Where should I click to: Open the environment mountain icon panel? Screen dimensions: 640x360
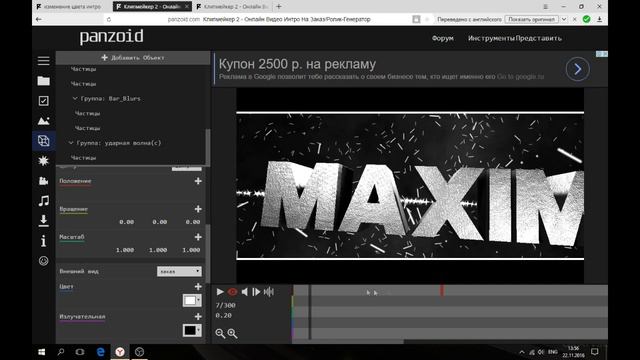pyautogui.click(x=44, y=121)
